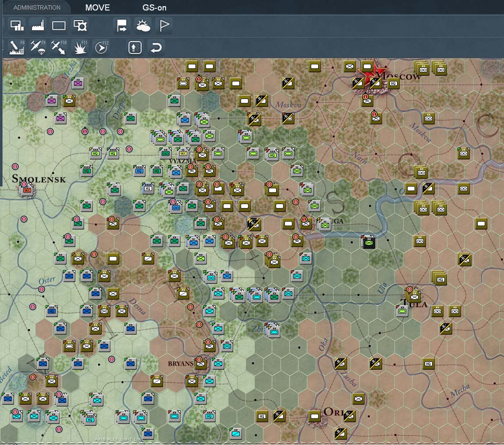
Task: Select the black highlighted unit east of Kaluga
Action: coord(369,243)
